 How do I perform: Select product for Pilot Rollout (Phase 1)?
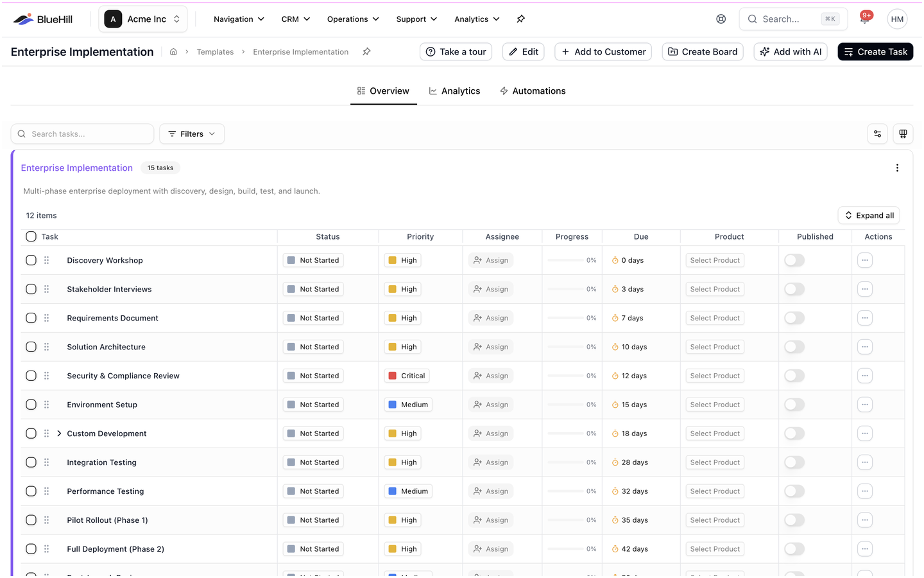click(x=715, y=520)
